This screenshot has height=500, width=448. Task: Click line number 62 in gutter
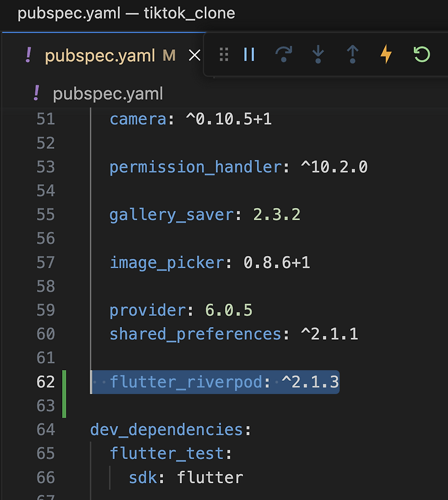point(45,382)
